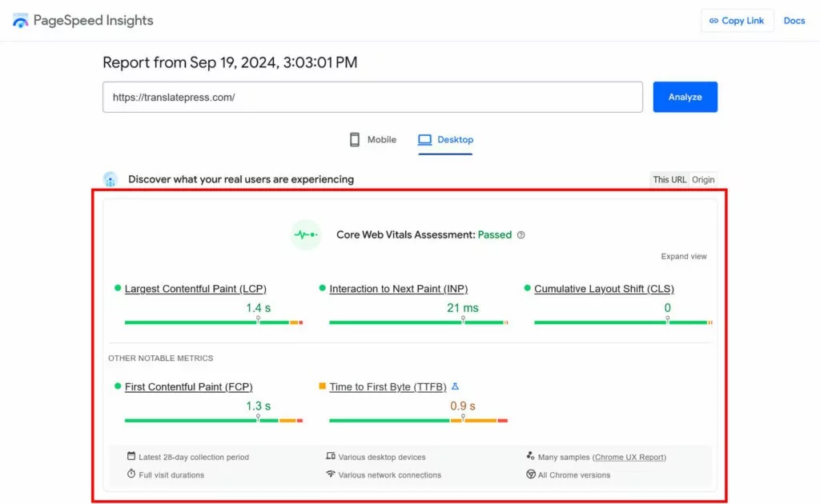Click the link icon in Copy Link button
820x504 pixels.
713,21
